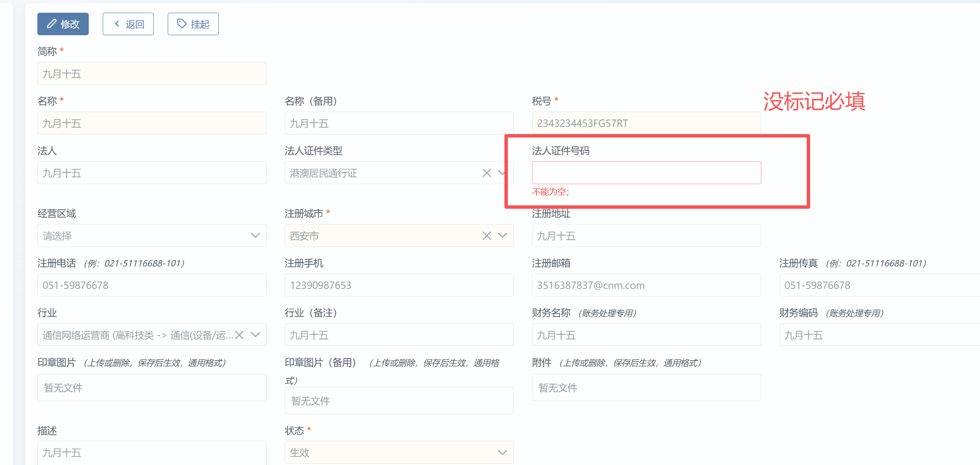
Task: Focus the empty 法人证件号码 input field
Action: click(x=646, y=173)
